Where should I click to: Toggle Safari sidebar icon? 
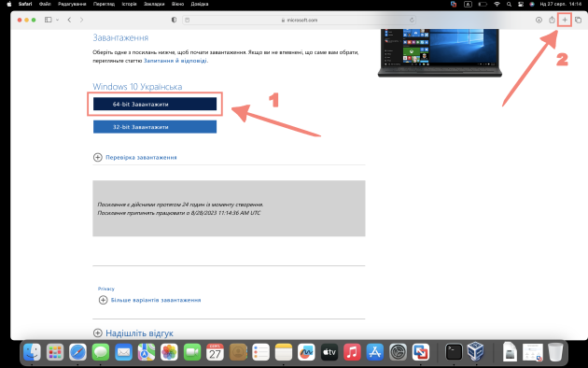pos(48,20)
